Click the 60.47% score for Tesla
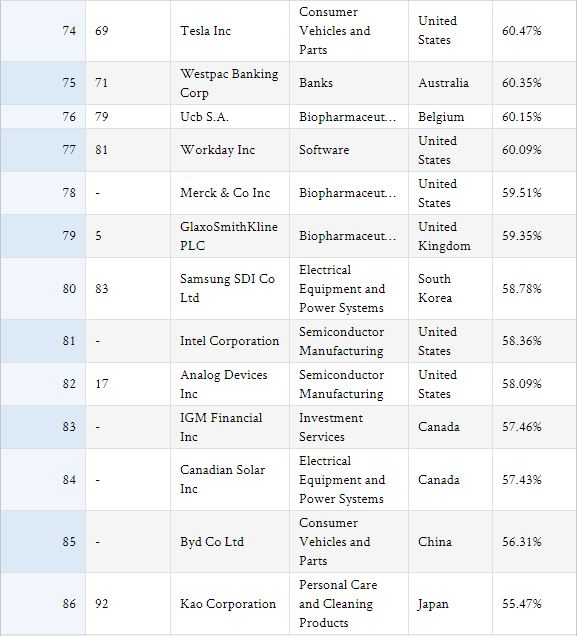 click(521, 31)
